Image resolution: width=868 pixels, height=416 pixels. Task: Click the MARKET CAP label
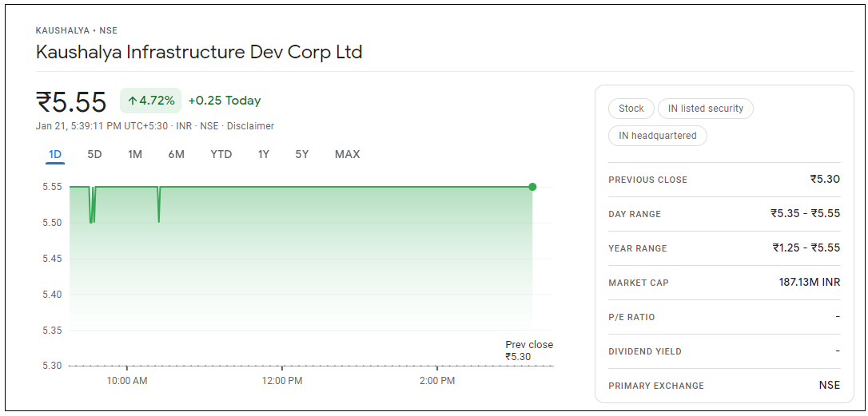(x=639, y=283)
